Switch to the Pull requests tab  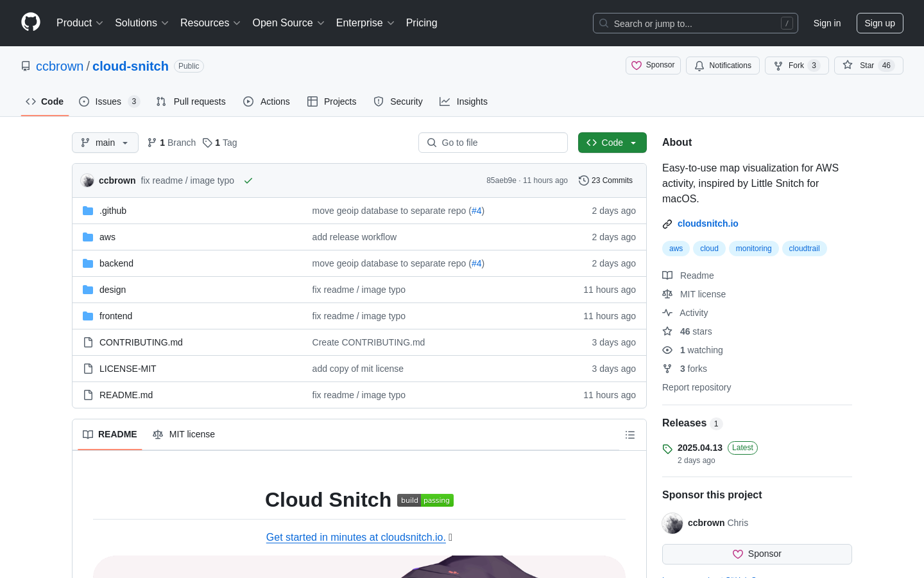(191, 101)
